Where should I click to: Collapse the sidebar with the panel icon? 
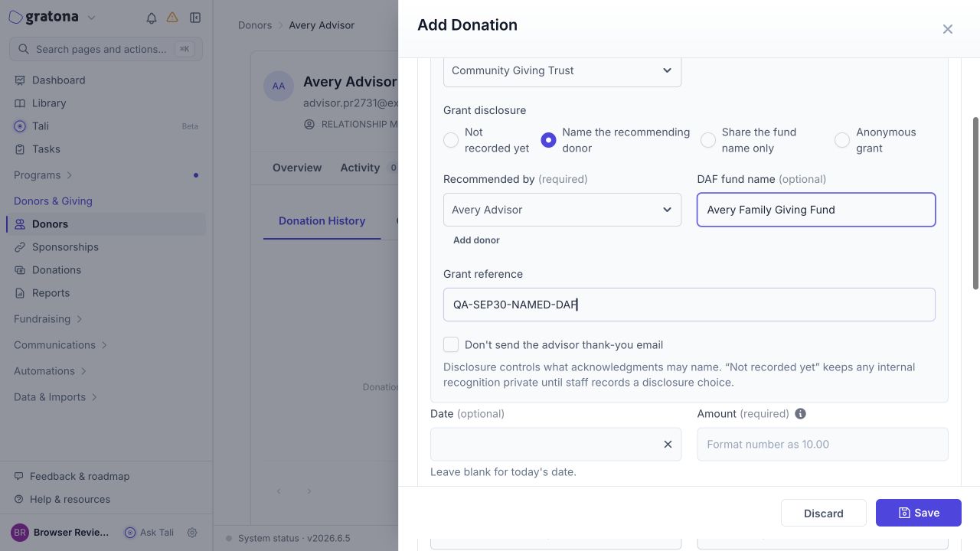click(195, 18)
